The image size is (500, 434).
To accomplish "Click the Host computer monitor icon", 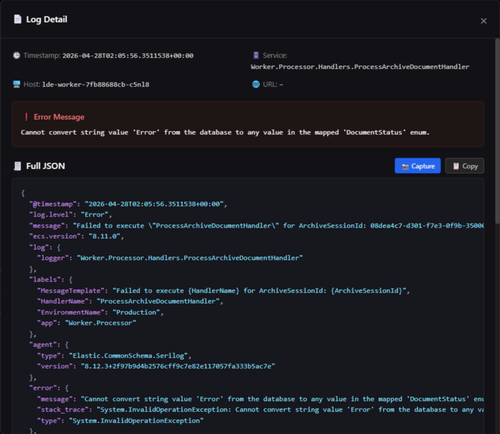I will [x=16, y=84].
